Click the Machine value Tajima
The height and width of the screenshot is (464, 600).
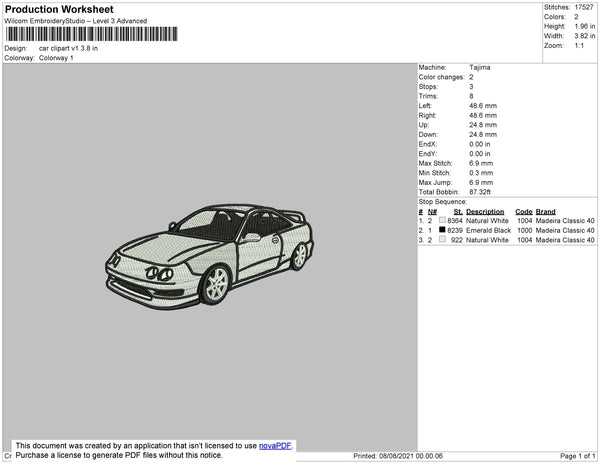(480, 68)
